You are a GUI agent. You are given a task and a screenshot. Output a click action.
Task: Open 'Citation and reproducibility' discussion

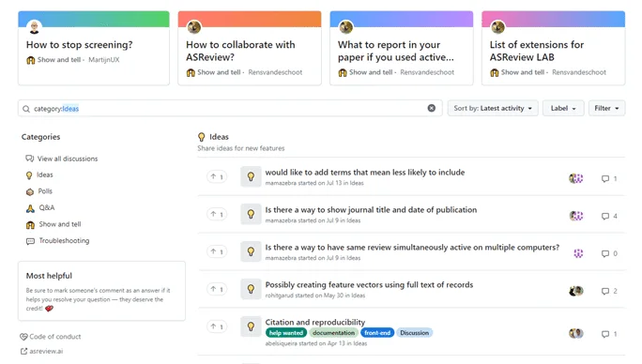tap(314, 322)
